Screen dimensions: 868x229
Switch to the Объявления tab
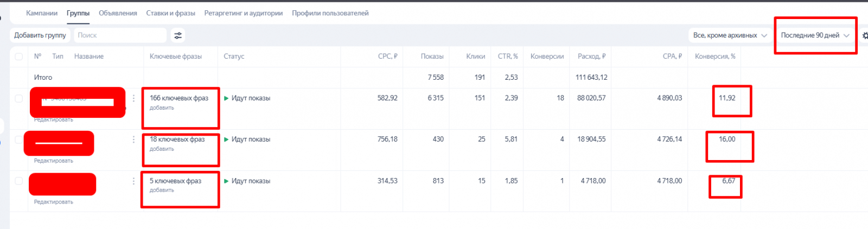pyautogui.click(x=118, y=13)
